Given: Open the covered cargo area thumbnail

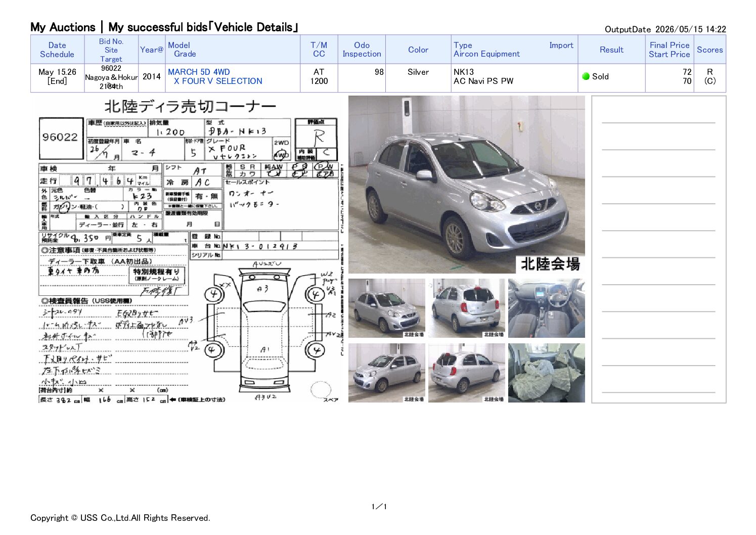Looking at the screenshot, I should (546, 373).
